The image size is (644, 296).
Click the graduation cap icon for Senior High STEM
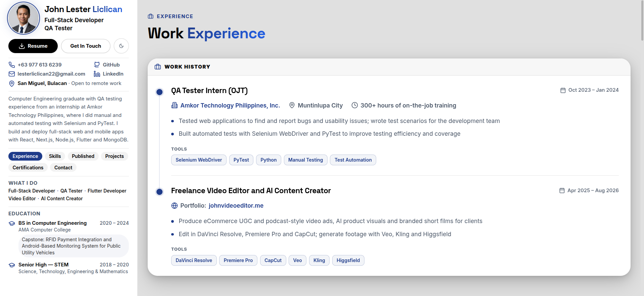(x=12, y=265)
